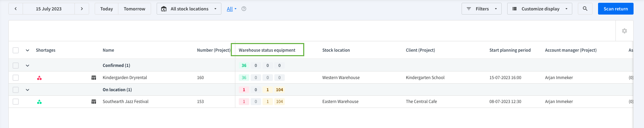The height and width of the screenshot is (128, 644).
Task: Click the Scan return button
Action: [x=616, y=9]
